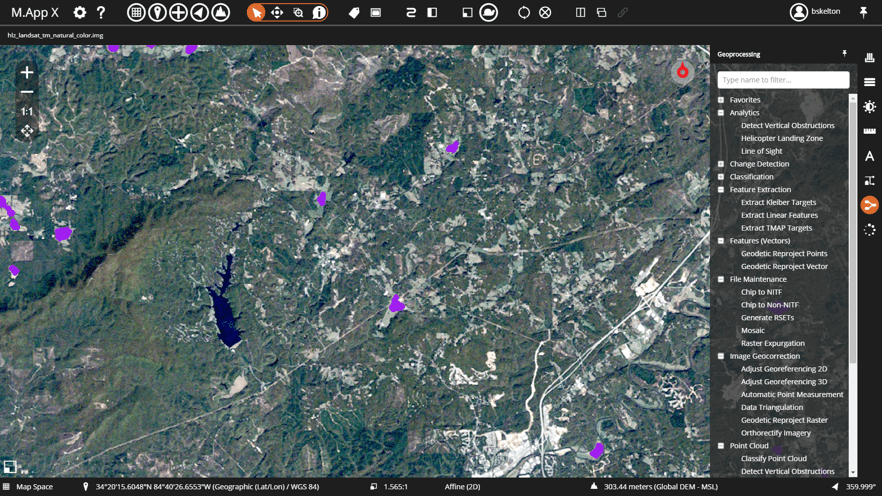Open the help question mark
Image resolution: width=882 pixels, height=496 pixels.
[x=101, y=12]
